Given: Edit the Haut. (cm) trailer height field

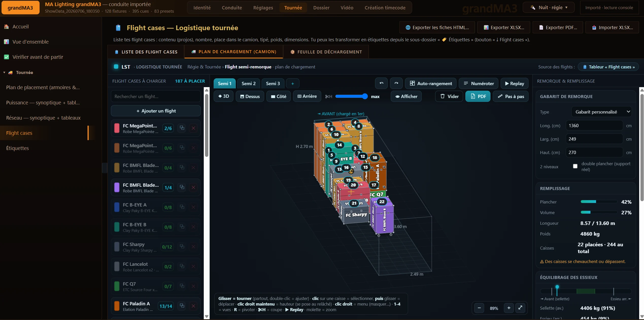Looking at the screenshot, I should point(594,152).
